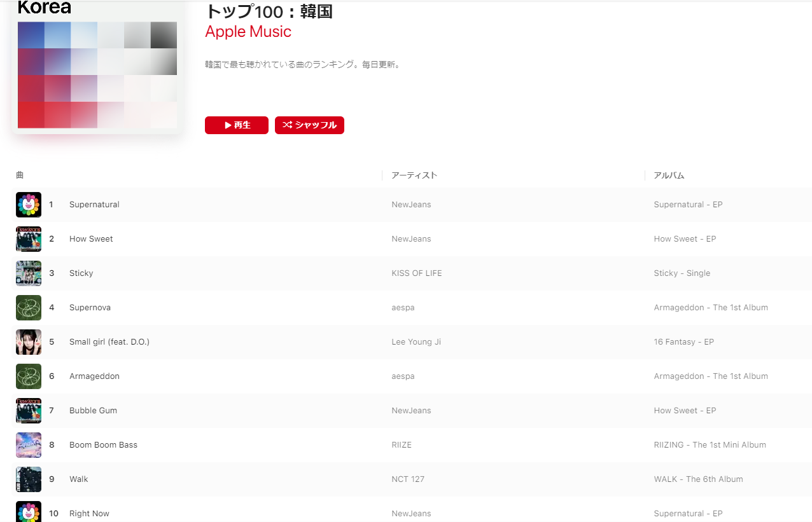
Task: Open WALK - The 6th Album link
Action: [698, 479]
